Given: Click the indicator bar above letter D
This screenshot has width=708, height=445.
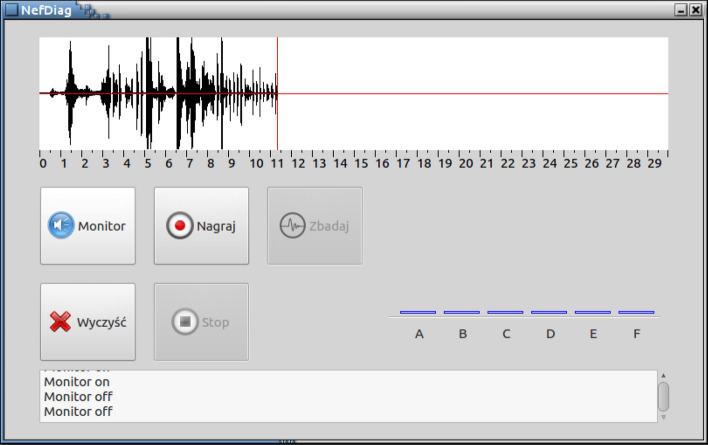Looking at the screenshot, I should [x=549, y=312].
